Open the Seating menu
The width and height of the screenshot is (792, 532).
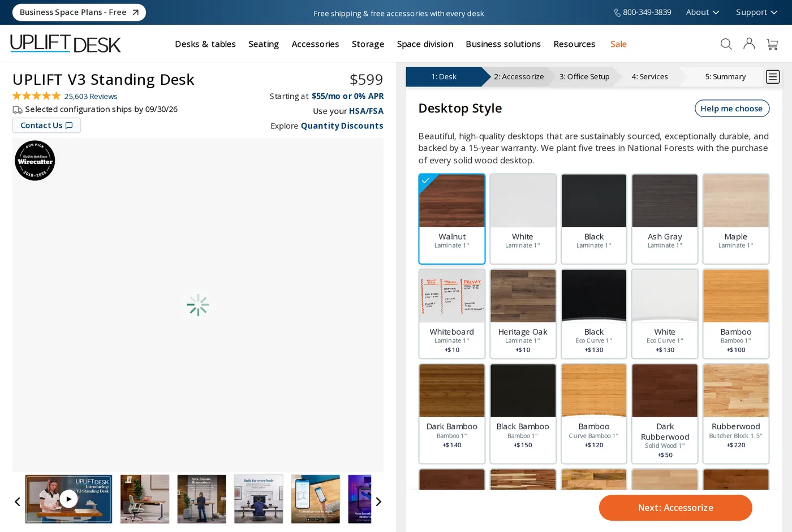[264, 44]
